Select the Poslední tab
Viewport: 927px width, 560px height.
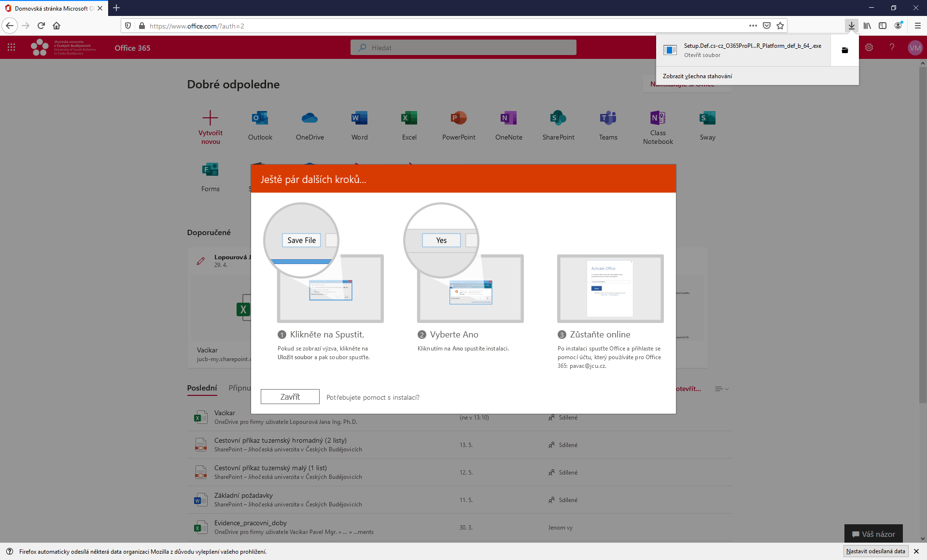click(x=202, y=388)
